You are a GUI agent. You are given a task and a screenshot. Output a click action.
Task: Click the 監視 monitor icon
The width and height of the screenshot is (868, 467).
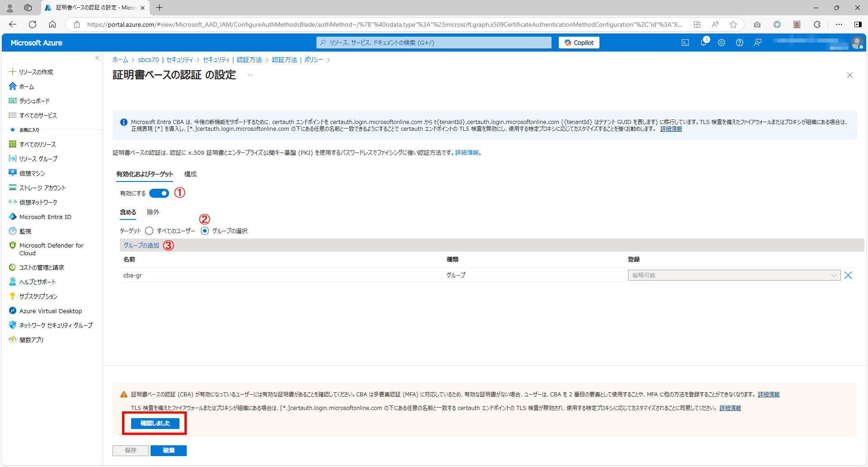tap(13, 231)
